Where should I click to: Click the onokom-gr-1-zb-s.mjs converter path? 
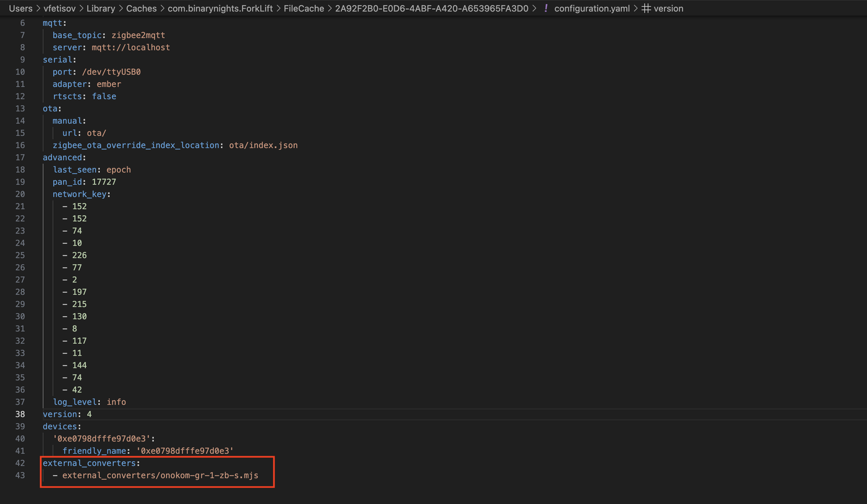[160, 476]
